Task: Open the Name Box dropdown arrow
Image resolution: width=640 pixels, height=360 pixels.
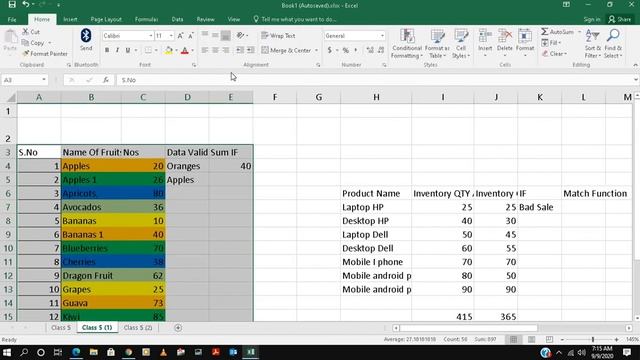Action: coord(44,80)
